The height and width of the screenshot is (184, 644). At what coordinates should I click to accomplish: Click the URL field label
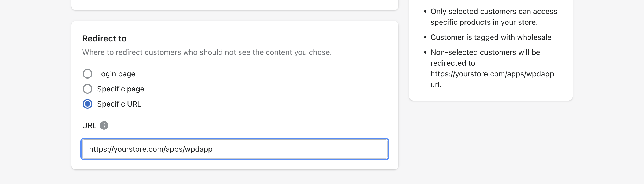click(x=89, y=126)
